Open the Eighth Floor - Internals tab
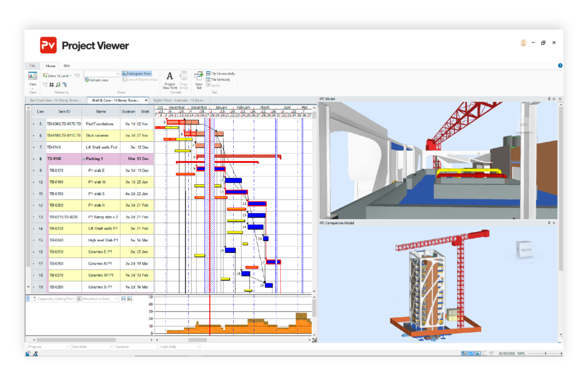Screen dimensions: 588x386 click(179, 100)
